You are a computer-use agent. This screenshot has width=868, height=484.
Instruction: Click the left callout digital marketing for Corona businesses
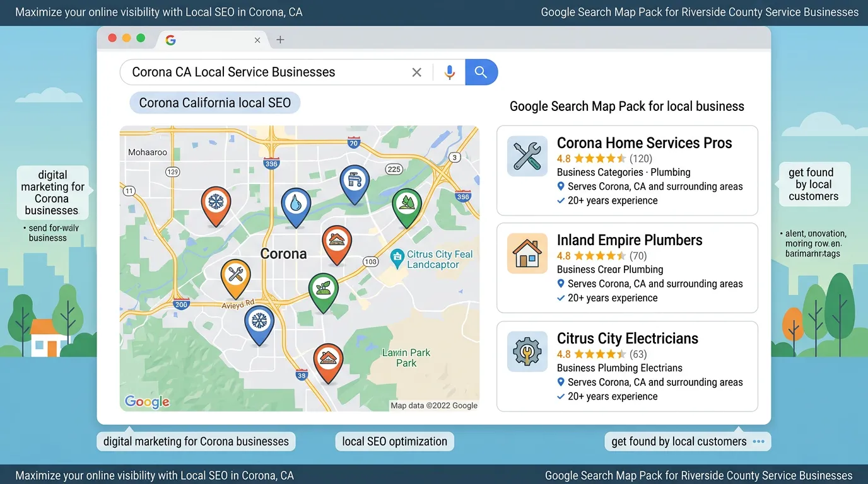52,193
